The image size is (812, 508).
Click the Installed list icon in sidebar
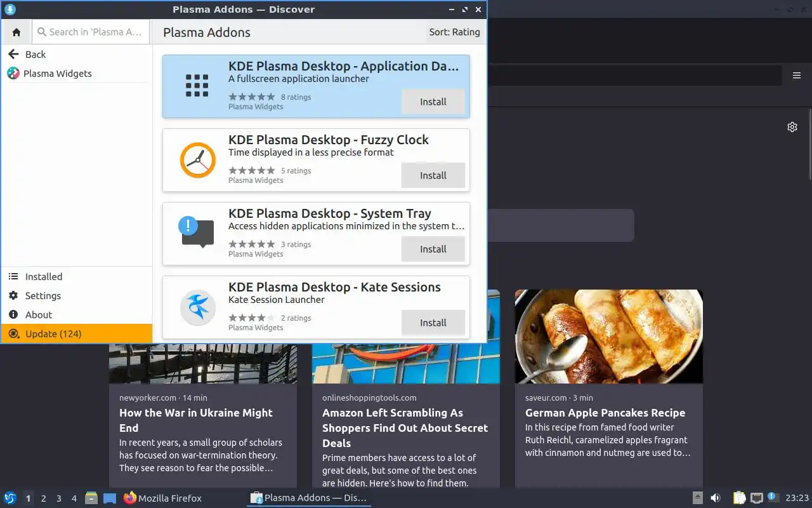13,276
